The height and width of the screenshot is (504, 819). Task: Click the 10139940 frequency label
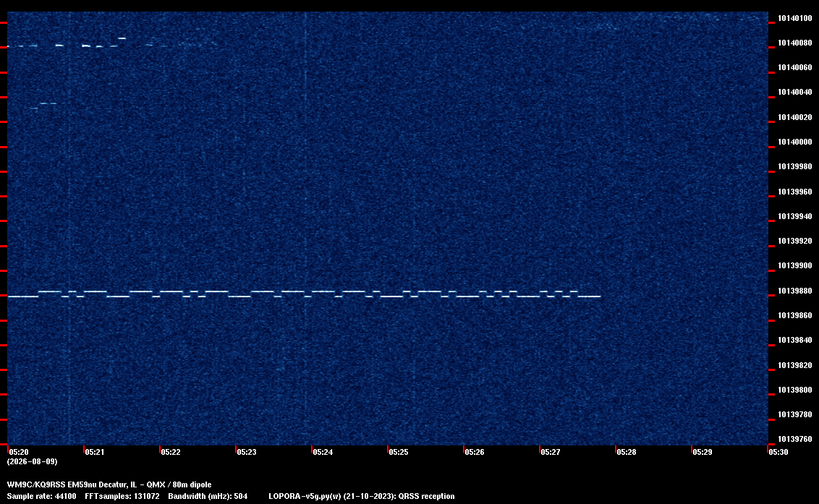click(x=795, y=216)
